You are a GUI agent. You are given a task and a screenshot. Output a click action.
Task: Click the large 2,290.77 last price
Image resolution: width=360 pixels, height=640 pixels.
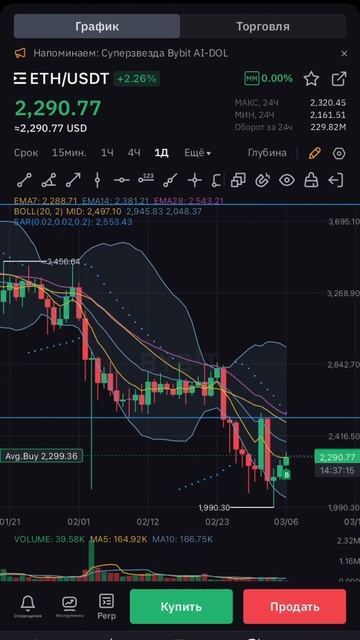pos(58,108)
